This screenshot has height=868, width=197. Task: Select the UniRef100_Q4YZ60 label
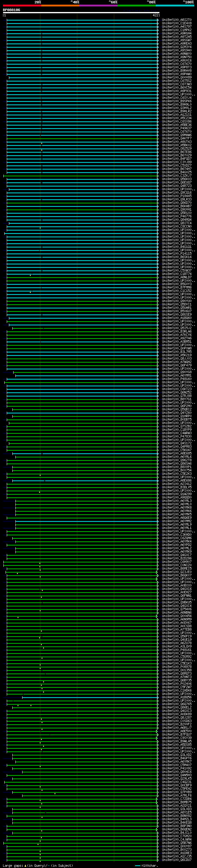(177, 413)
